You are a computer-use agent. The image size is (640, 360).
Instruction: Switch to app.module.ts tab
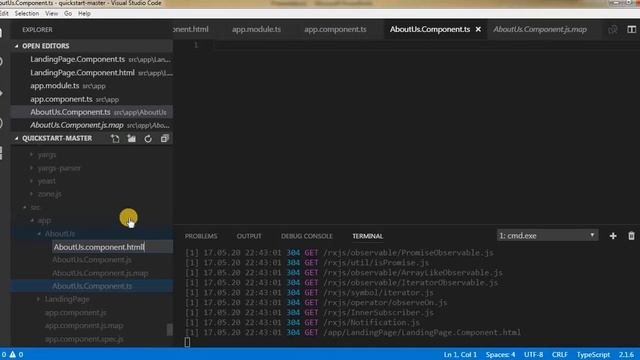tap(256, 29)
